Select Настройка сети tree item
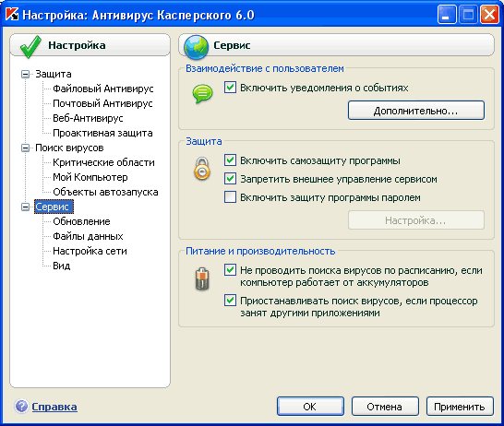This screenshot has width=504, height=426. (90, 251)
